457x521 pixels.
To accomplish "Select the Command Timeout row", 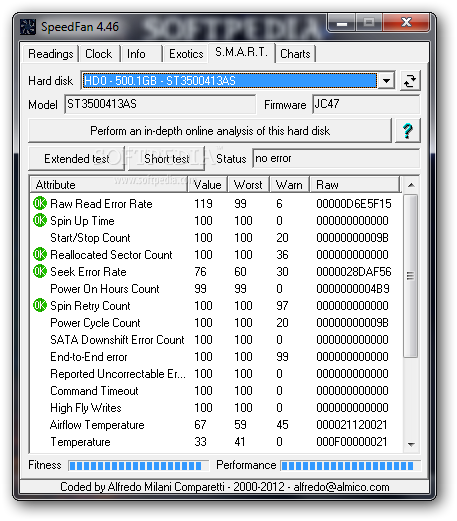I will pyautogui.click(x=216, y=391).
